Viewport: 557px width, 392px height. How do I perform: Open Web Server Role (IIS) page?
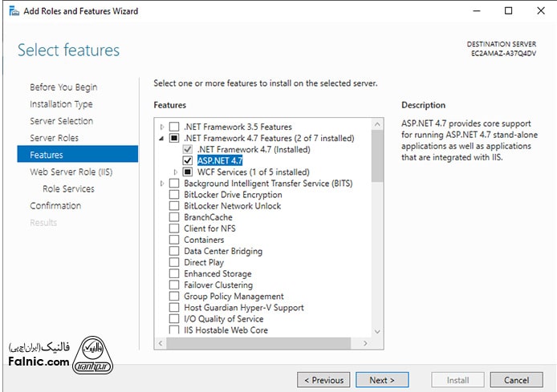coord(72,172)
